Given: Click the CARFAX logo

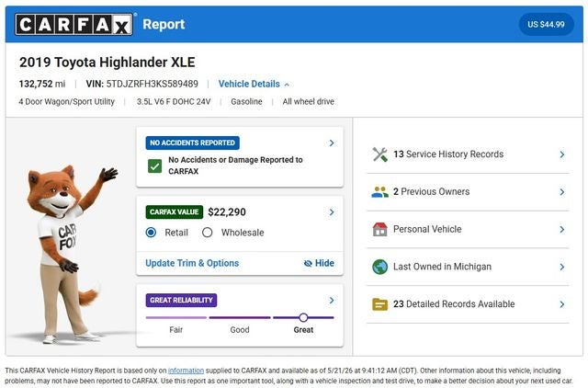Looking at the screenshot, I should (73, 25).
